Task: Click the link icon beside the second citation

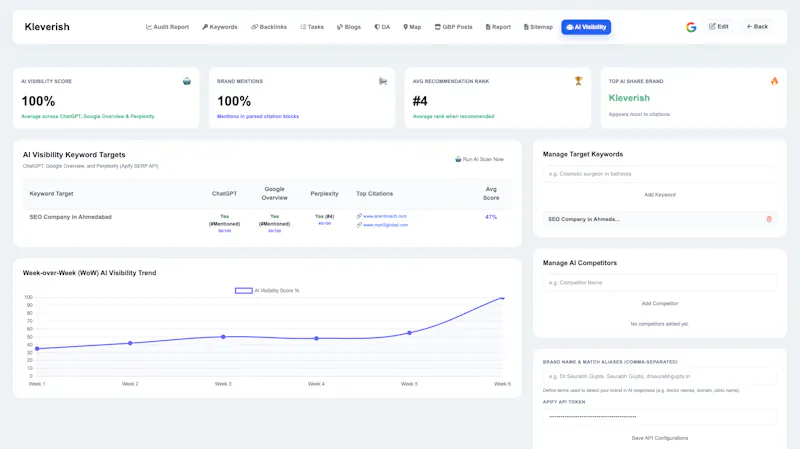Action: point(359,225)
